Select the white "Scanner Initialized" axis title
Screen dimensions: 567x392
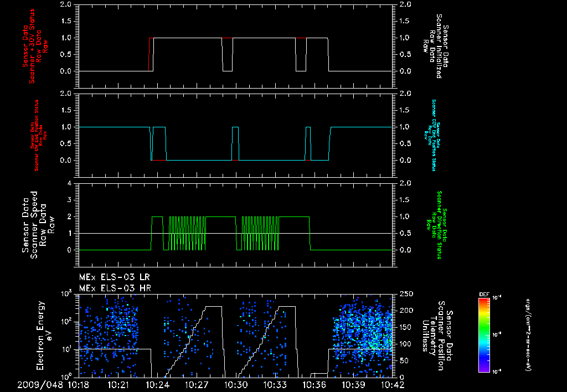tap(439, 46)
